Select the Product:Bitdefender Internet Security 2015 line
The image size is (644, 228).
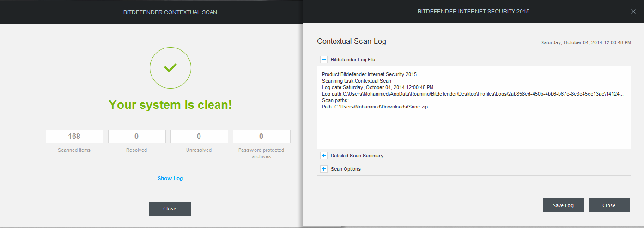pos(369,74)
